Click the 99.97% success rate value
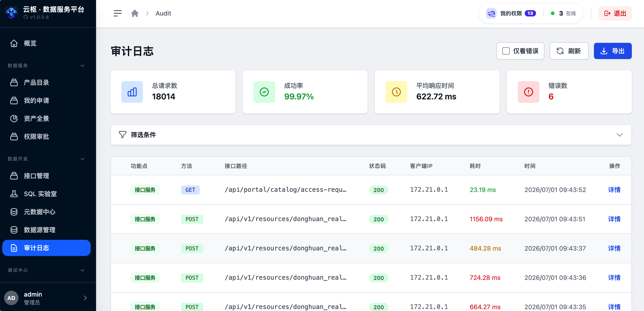 pos(299,96)
